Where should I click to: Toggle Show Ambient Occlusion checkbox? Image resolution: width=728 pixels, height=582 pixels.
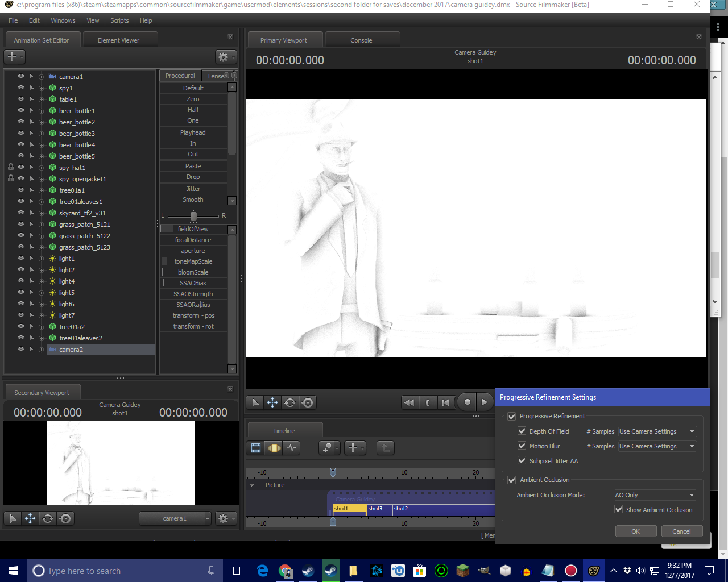[619, 510]
